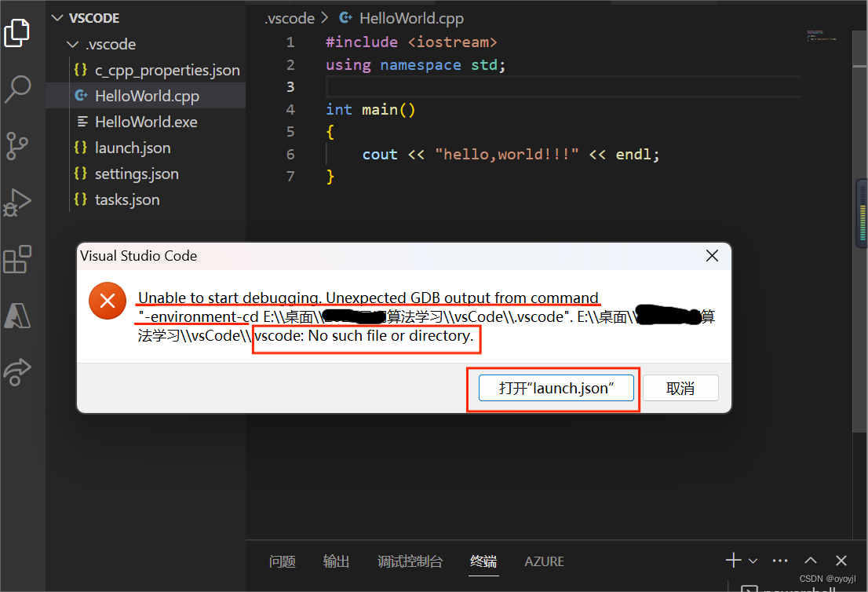Select the Live Share icon

17,372
